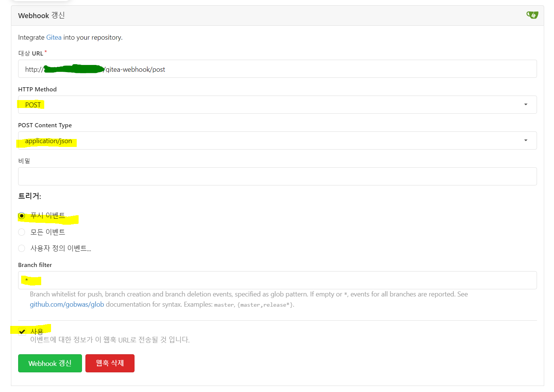Click the Branch filter field label
The height and width of the screenshot is (392, 554).
[35, 265]
